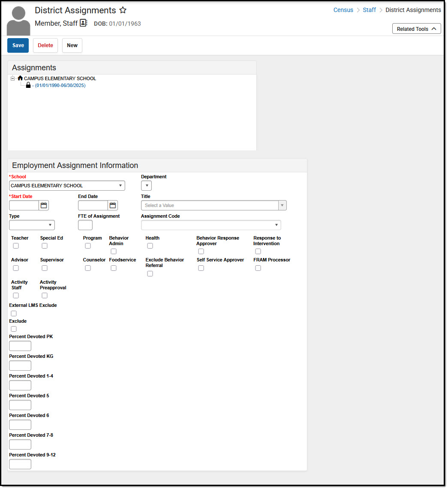448x489 pixels.
Task: Enable the Teacher checkbox
Action: (x=15, y=246)
